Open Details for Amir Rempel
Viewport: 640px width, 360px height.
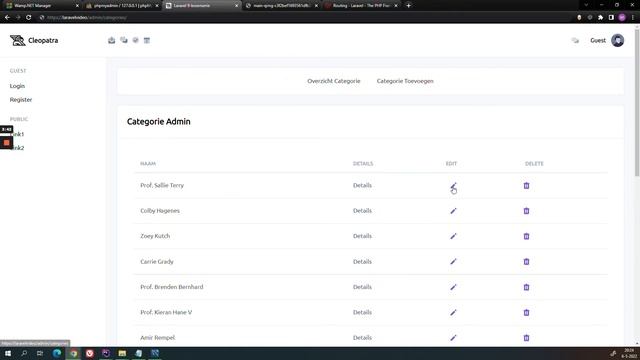tap(362, 338)
